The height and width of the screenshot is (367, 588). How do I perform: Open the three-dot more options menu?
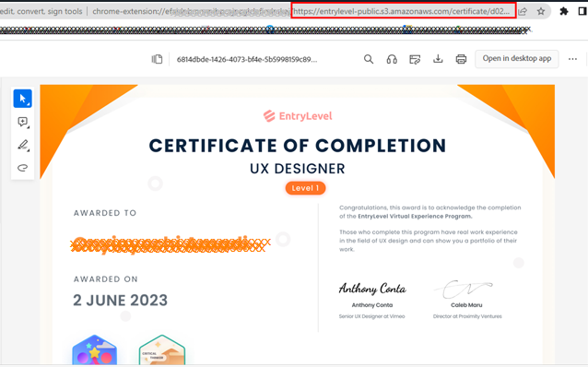click(572, 59)
